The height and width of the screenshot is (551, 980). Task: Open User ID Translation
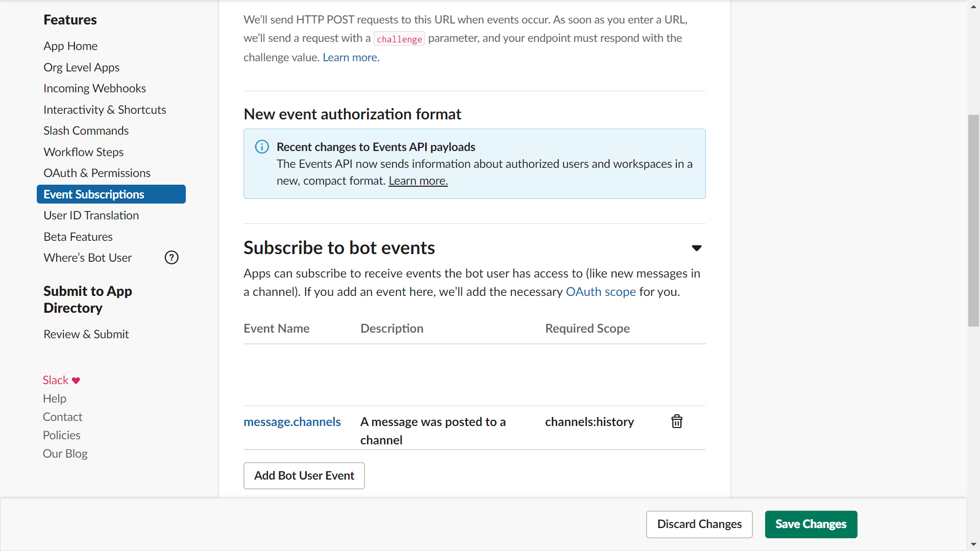[x=91, y=215]
